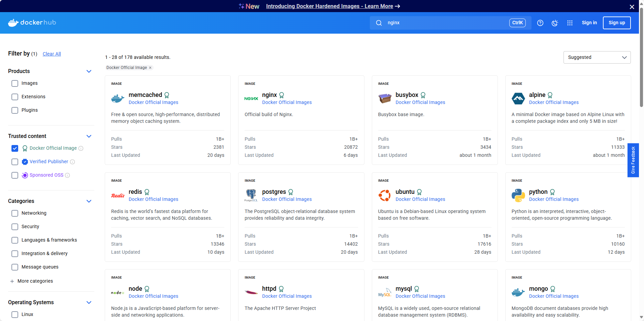Click the alpine mountain logo
Image resolution: width=644 pixels, height=321 pixels.
518,99
